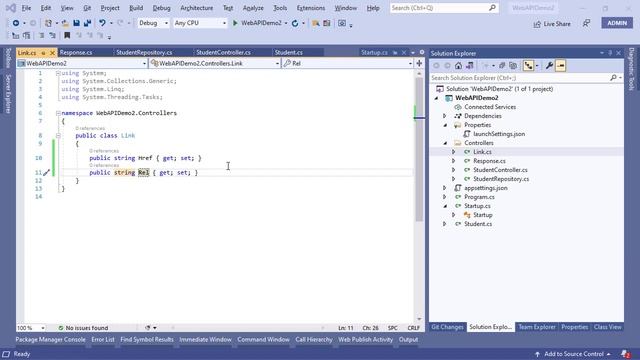
Task: Open the WebAPIDemo2.Controllers.Link type dropdown
Action: click(x=215, y=63)
